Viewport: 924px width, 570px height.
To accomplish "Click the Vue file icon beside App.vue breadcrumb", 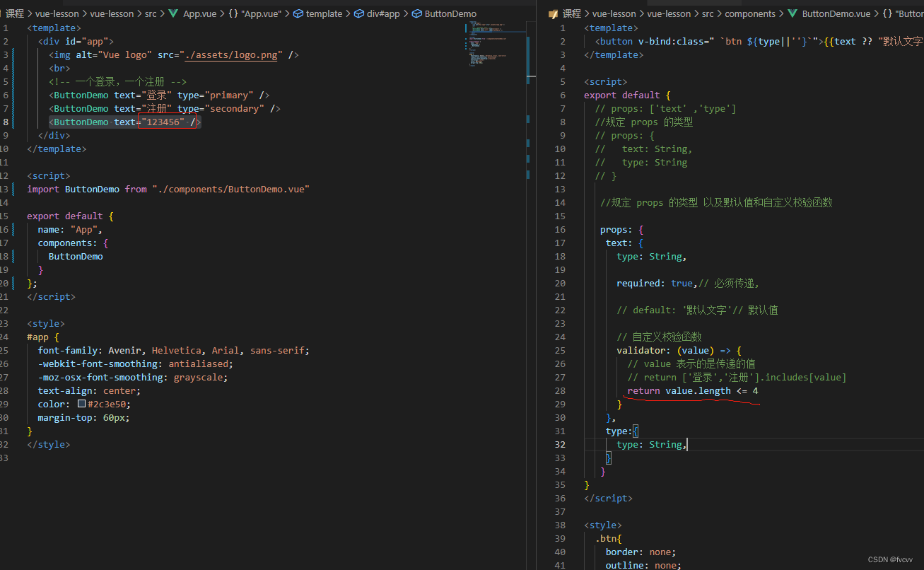I will click(173, 13).
